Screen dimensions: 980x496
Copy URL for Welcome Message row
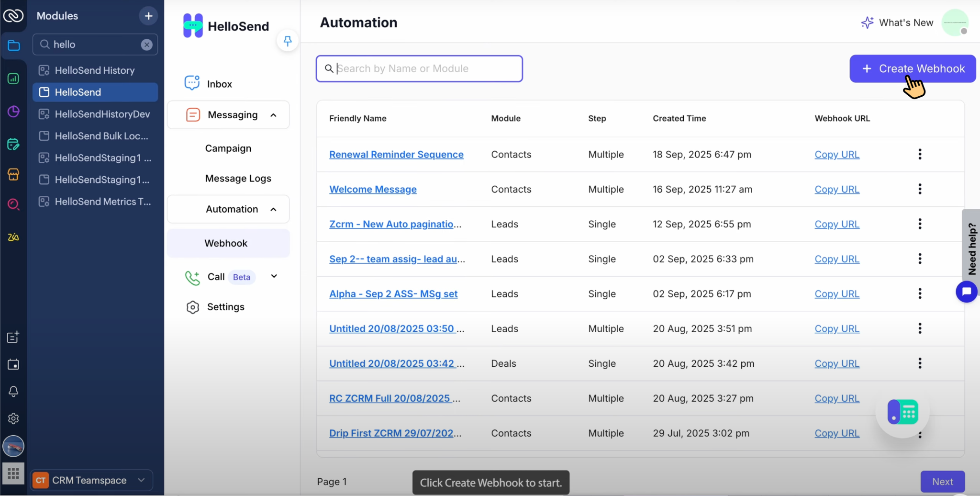point(837,190)
